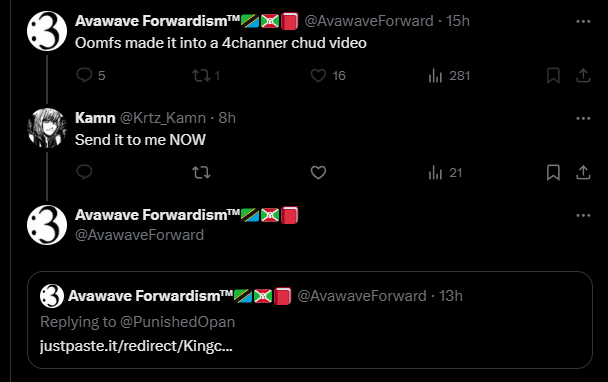
Task: Reply to Kamn's 'Send it to me NOW'
Action: pos(84,172)
